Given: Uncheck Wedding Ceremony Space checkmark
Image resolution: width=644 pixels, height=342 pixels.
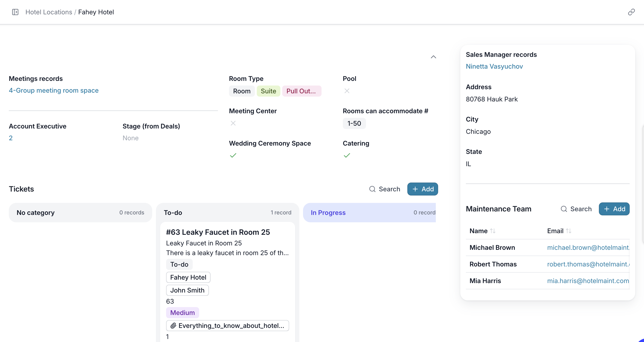Looking at the screenshot, I should (x=233, y=155).
